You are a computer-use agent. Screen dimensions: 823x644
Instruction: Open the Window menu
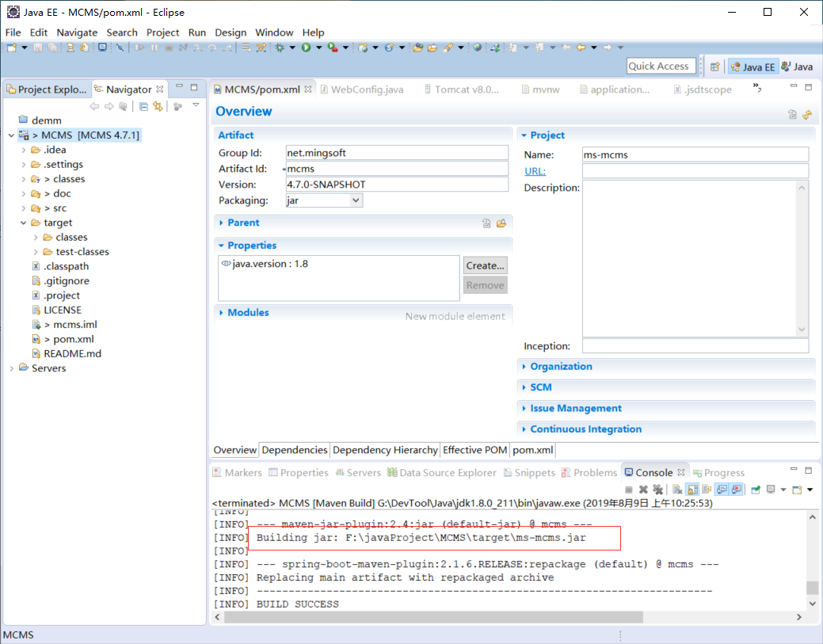(274, 32)
